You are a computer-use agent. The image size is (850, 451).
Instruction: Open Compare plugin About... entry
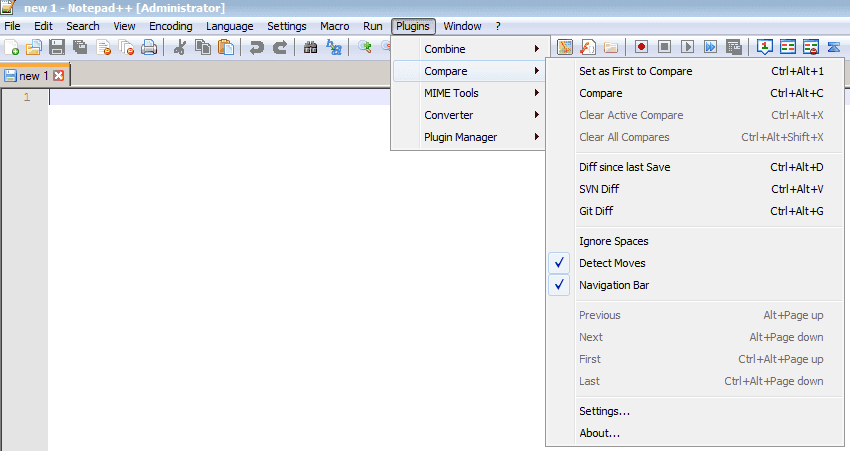[x=694, y=433]
